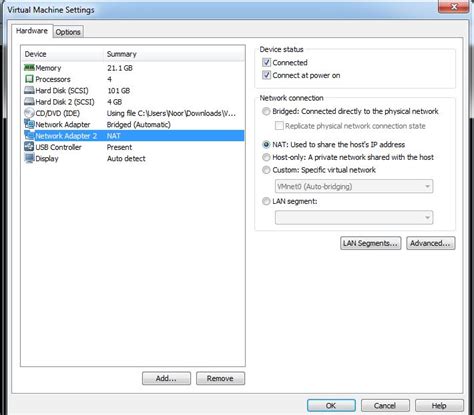Select the Processors row label
This screenshot has width=474, height=415.
click(53, 79)
